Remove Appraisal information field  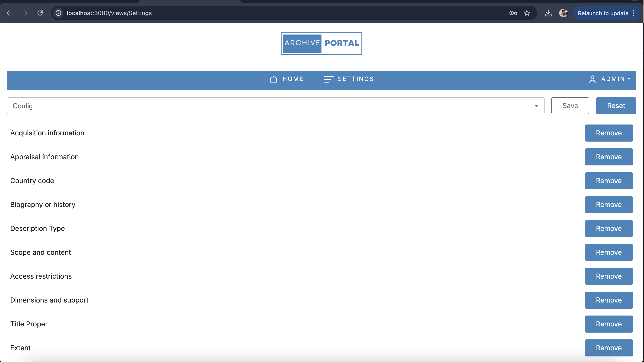point(609,157)
